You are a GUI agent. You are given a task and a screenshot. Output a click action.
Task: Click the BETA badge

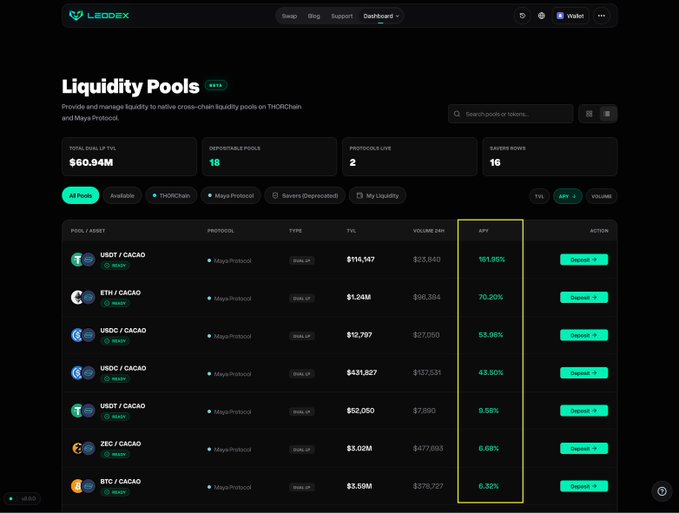click(216, 85)
